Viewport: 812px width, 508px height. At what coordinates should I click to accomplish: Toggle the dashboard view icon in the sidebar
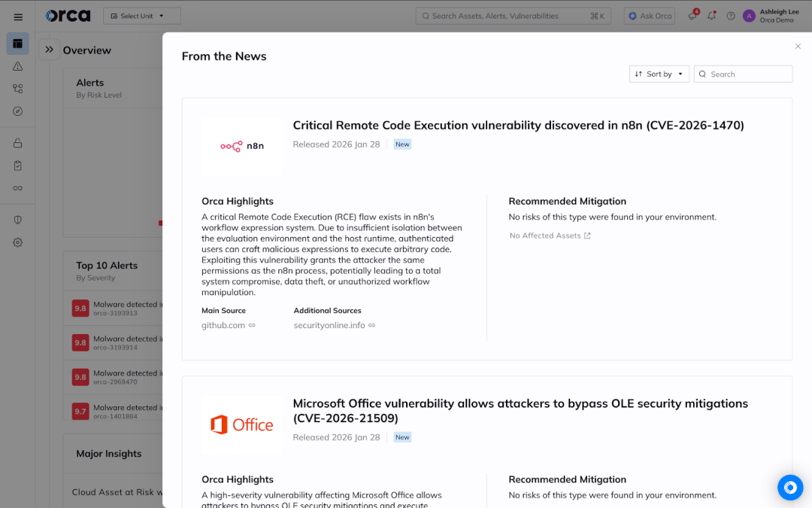[18, 44]
